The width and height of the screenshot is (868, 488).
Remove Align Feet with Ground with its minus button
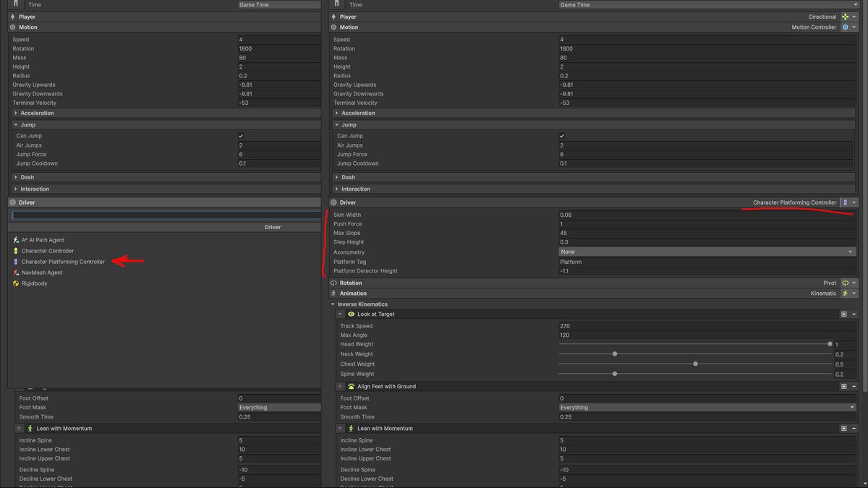(x=854, y=387)
